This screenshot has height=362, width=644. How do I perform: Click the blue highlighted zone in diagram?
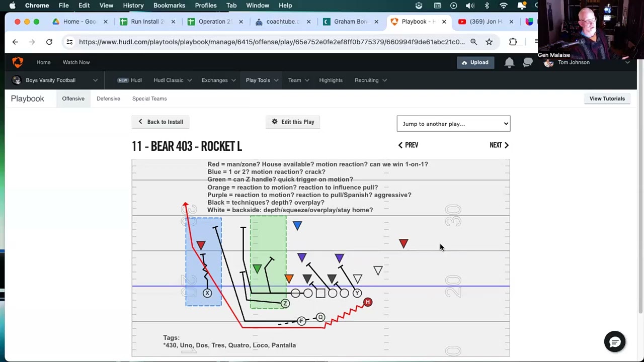[203, 261]
